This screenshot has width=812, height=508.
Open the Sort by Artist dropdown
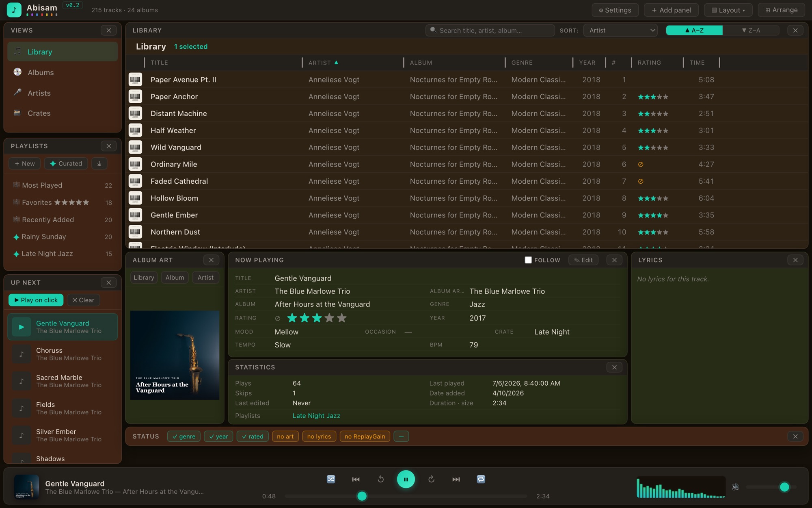[x=620, y=30]
